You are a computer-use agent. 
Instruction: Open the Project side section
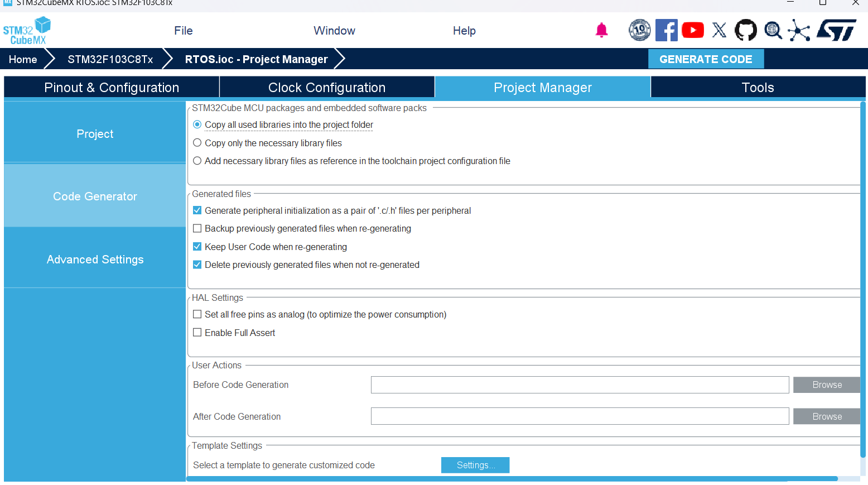pos(95,134)
